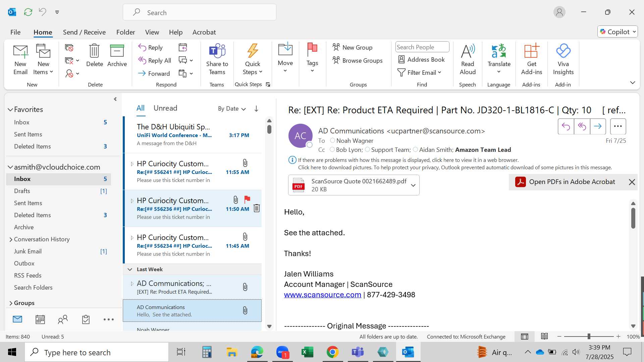Show Unread messages filter
Screen dimensions: 644x362
(x=165, y=108)
